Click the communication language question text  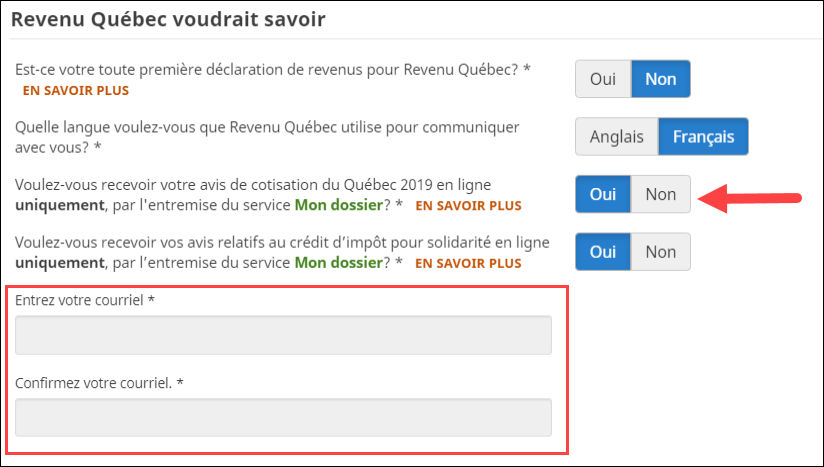tap(267, 128)
